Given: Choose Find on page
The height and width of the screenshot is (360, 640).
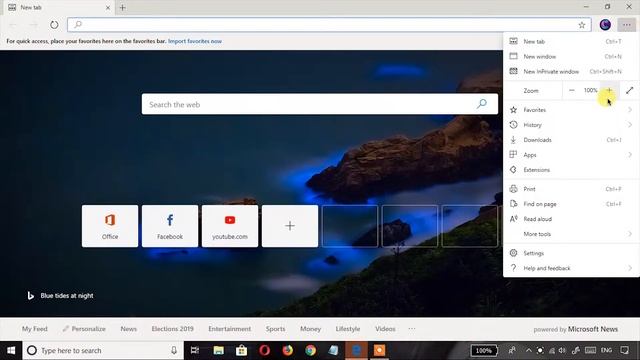Looking at the screenshot, I should pyautogui.click(x=571, y=204).
